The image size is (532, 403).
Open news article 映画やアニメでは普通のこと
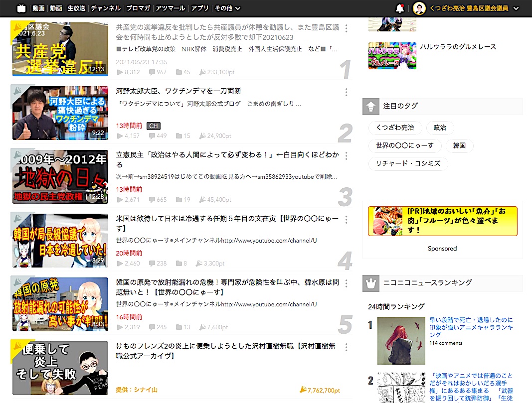click(x=471, y=387)
